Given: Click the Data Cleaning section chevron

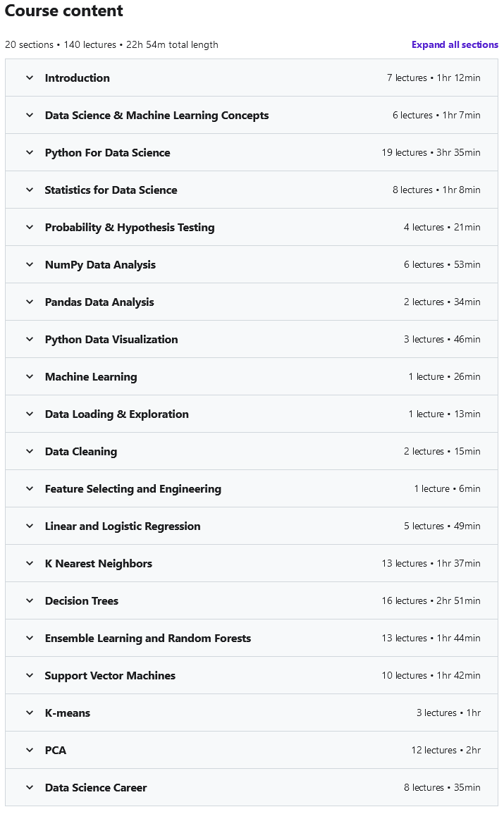Looking at the screenshot, I should click(30, 452).
